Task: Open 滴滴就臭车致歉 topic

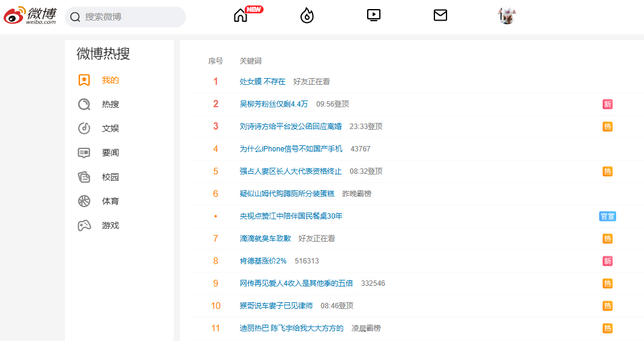Action: (x=265, y=239)
